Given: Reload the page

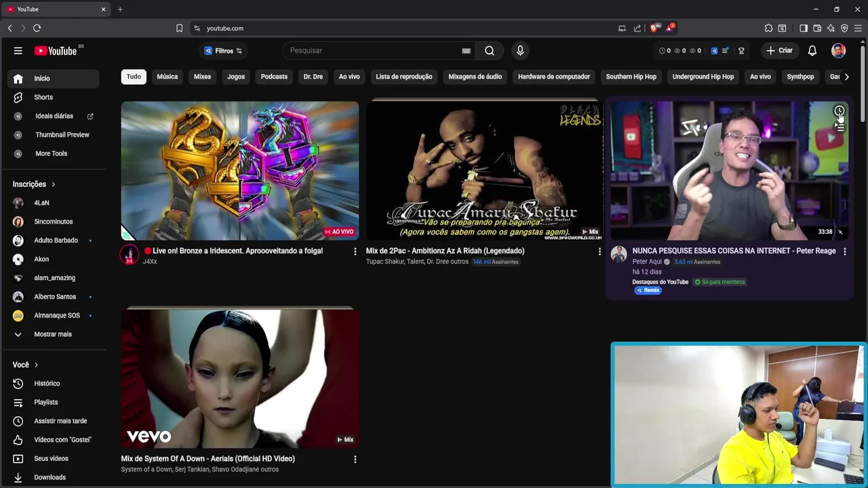Looking at the screenshot, I should tap(37, 28).
